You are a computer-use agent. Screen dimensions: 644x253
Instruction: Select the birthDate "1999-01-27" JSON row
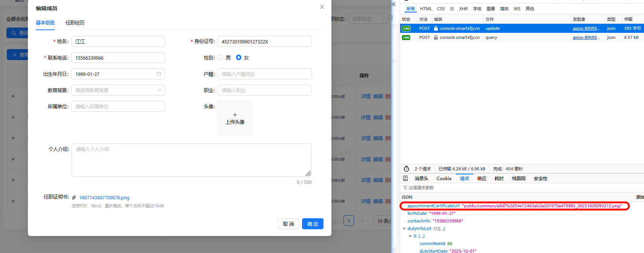tap(522, 213)
